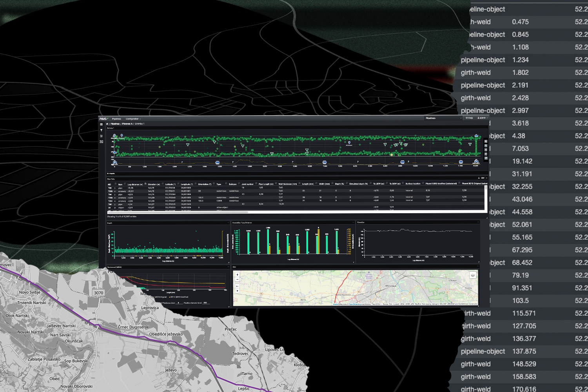
Task: Click Pipelines in the top menu bar
Action: click(116, 119)
